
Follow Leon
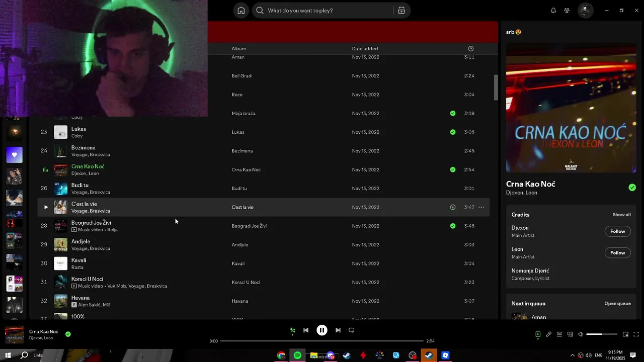pyautogui.click(x=617, y=253)
